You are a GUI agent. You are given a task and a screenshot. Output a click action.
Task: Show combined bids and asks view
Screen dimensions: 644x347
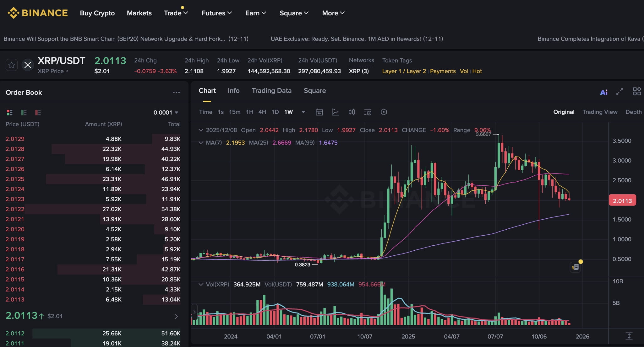(x=9, y=112)
